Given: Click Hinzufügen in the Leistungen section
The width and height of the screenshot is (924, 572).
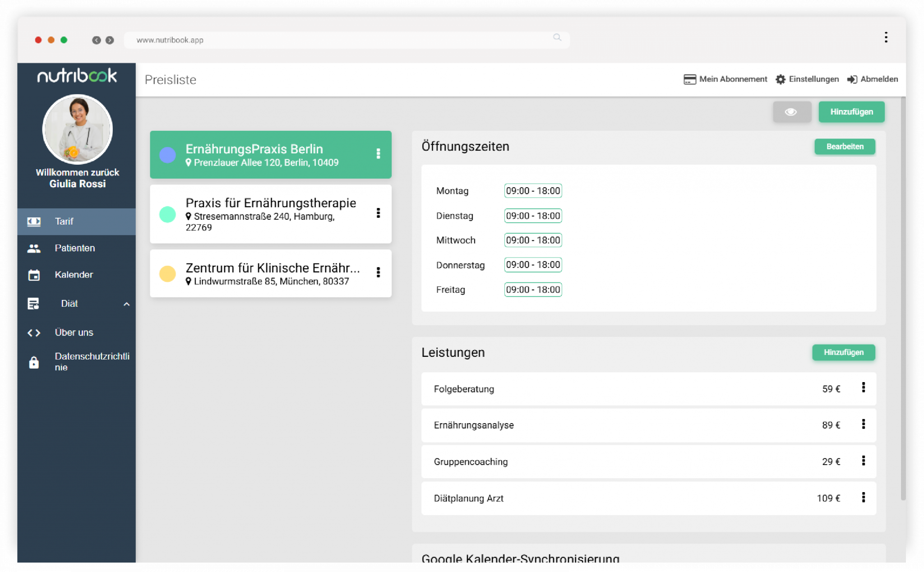Looking at the screenshot, I should tap(843, 352).
